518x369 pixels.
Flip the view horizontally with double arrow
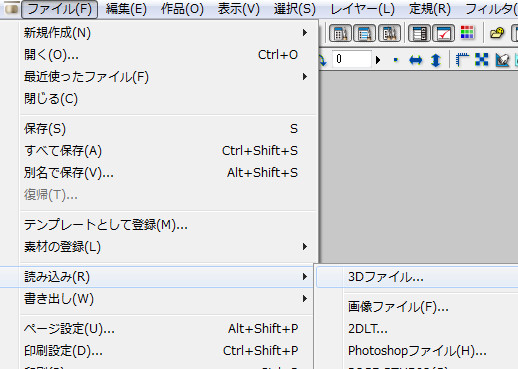point(415,60)
